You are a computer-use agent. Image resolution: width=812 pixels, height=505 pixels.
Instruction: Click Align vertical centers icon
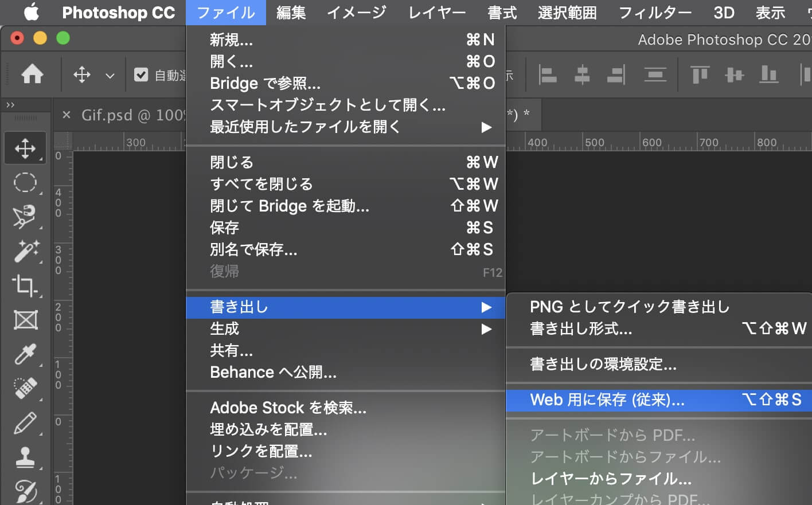point(734,75)
